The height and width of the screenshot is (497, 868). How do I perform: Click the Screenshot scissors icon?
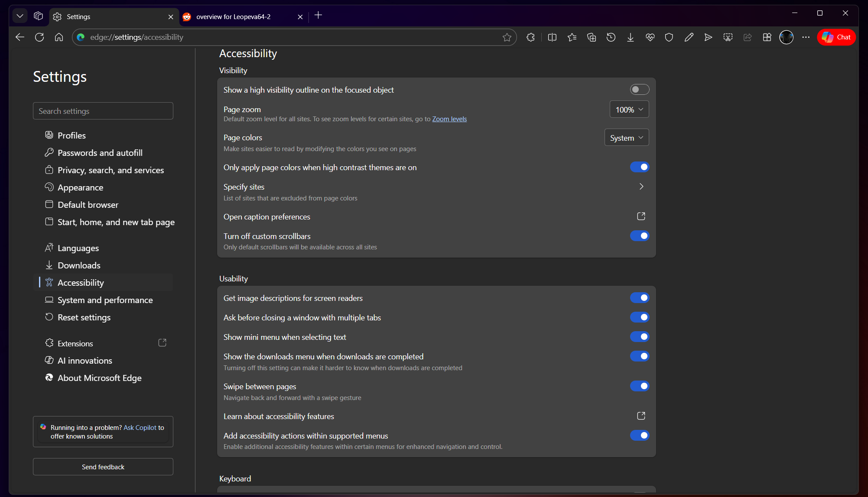tap(728, 37)
